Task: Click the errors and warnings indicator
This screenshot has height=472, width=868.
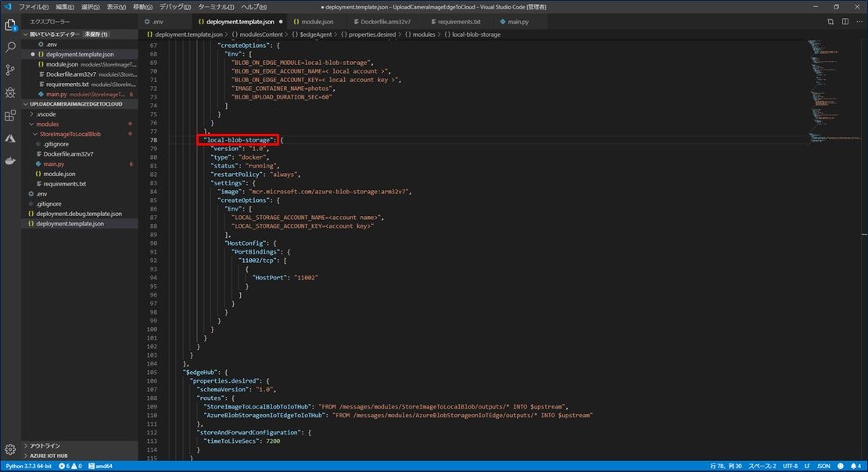Action: click(x=70, y=466)
